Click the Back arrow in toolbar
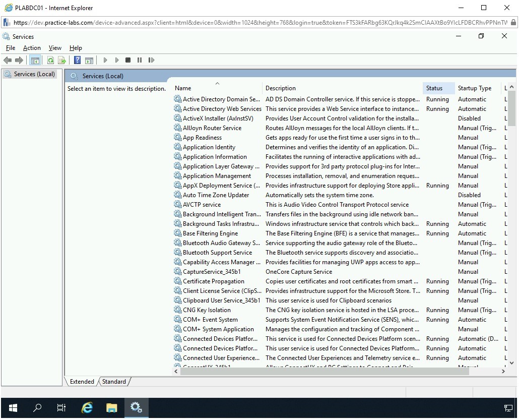 (x=8, y=60)
